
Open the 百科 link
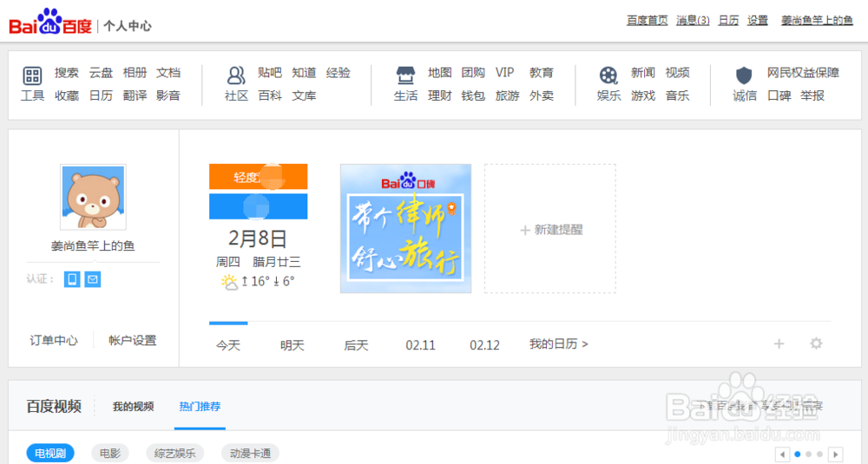270,95
